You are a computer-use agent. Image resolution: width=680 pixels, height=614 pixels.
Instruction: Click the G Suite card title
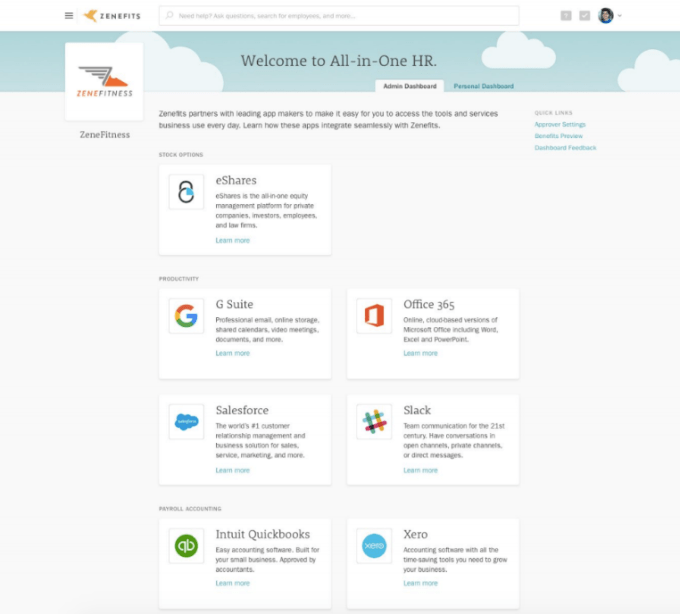coord(234,304)
